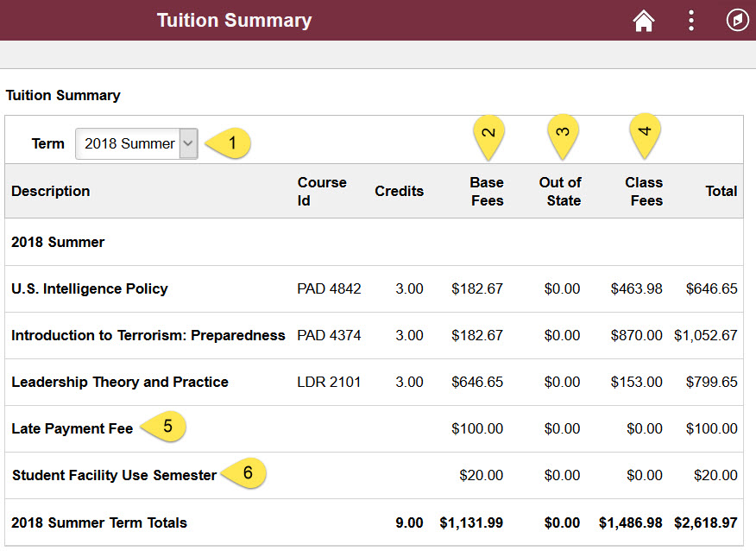Click the $870.00 class fee value
756x551 pixels.
coord(636,335)
